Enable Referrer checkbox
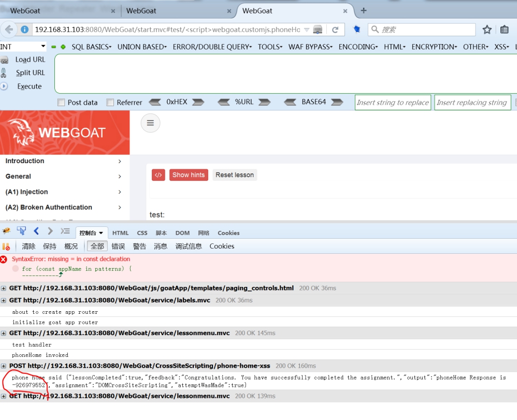 (110, 103)
